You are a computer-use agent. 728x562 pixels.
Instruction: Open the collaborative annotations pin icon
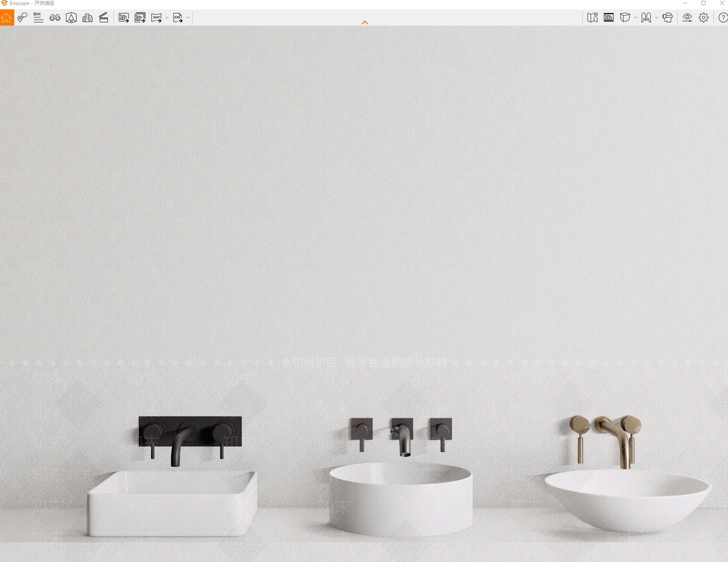[x=22, y=18]
